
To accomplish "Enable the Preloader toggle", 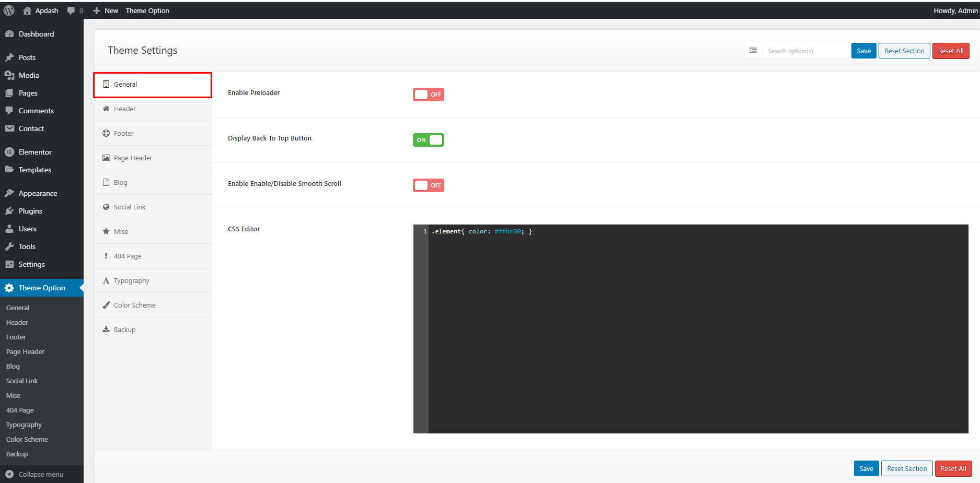I will click(428, 95).
